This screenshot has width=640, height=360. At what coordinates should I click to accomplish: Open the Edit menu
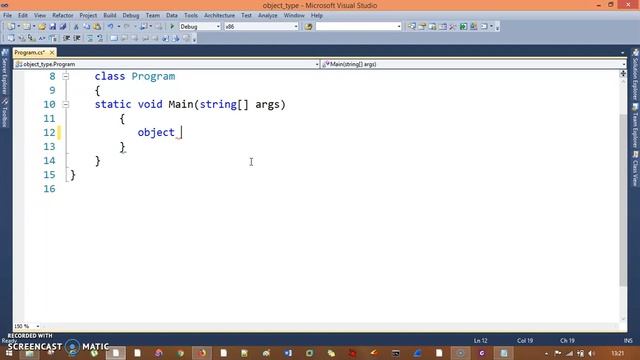coord(23,16)
